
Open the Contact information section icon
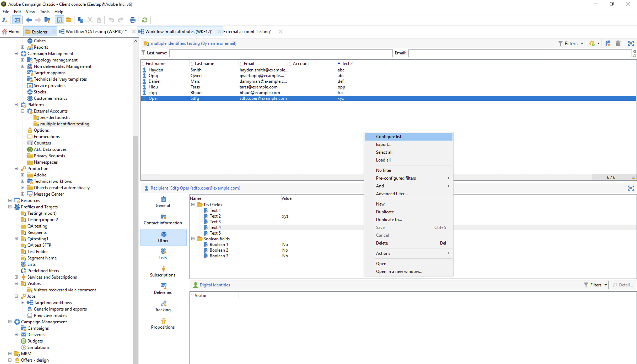(163, 217)
